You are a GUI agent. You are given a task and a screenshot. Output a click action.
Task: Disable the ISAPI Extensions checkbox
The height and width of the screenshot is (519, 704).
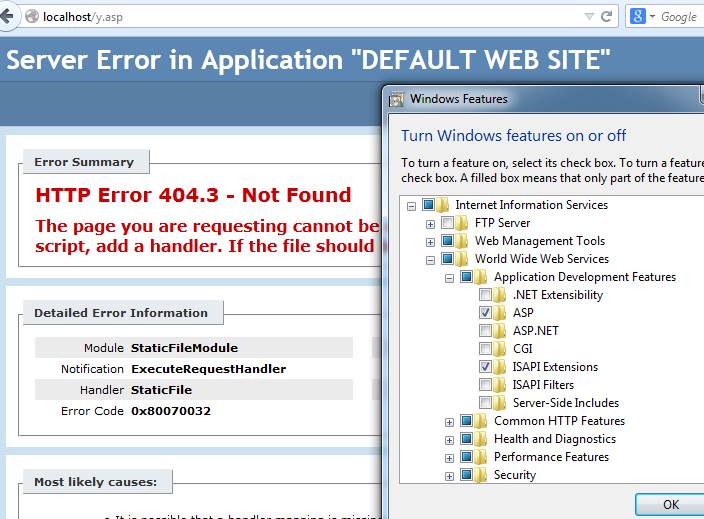pos(485,367)
